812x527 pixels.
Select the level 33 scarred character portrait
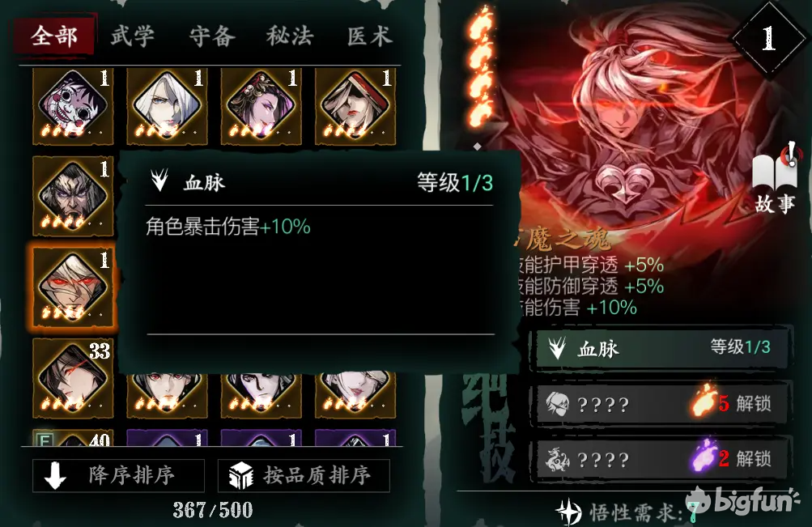(73, 378)
